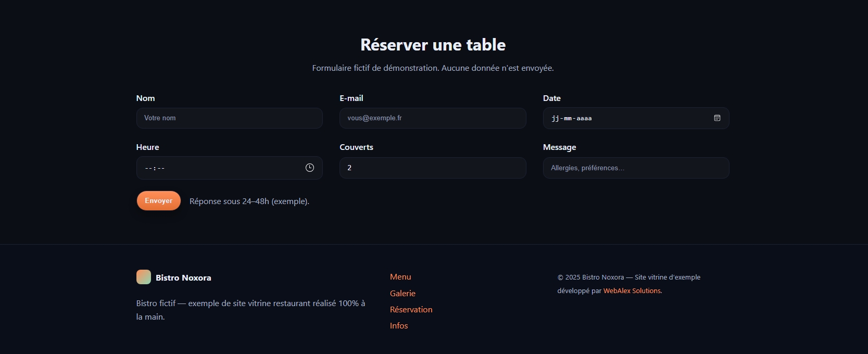Open the Menu footer link
This screenshot has height=354, width=868.
[x=400, y=277]
